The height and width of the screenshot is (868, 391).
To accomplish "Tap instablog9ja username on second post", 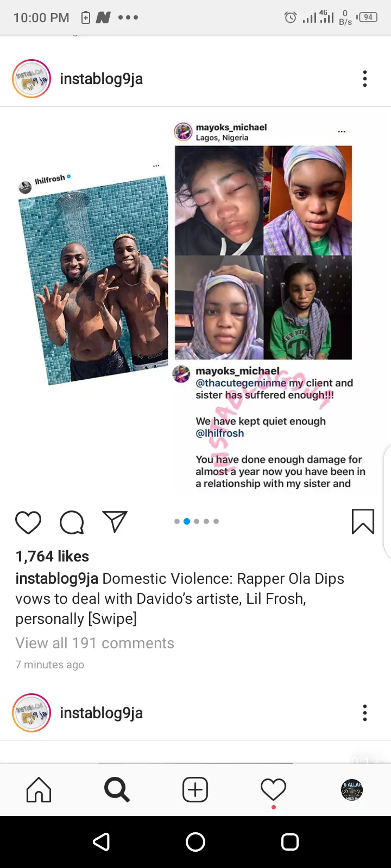I will pos(102,713).
